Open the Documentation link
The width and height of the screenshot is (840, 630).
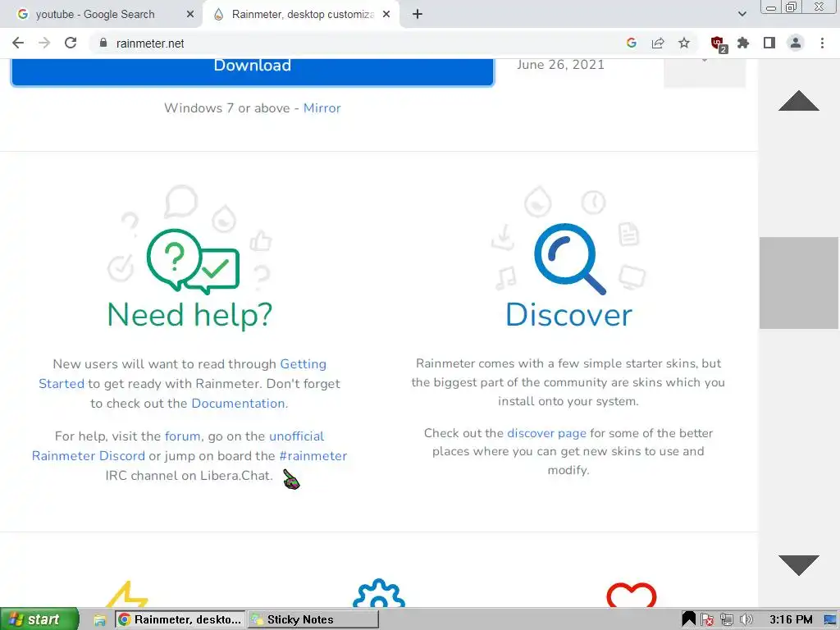pyautogui.click(x=239, y=404)
